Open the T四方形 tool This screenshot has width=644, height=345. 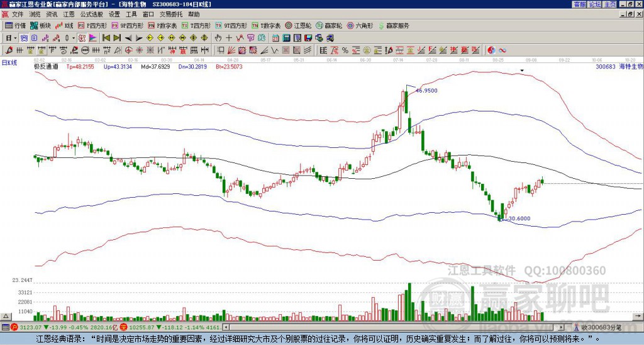click(196, 25)
